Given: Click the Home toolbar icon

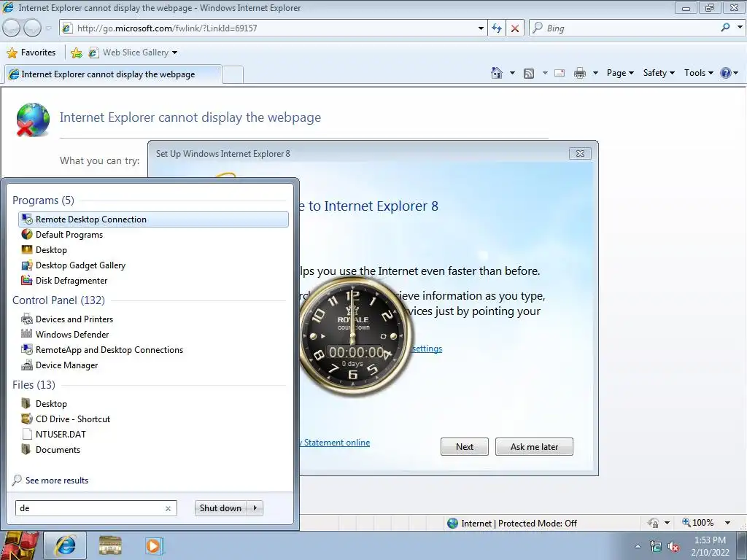Looking at the screenshot, I should (497, 73).
